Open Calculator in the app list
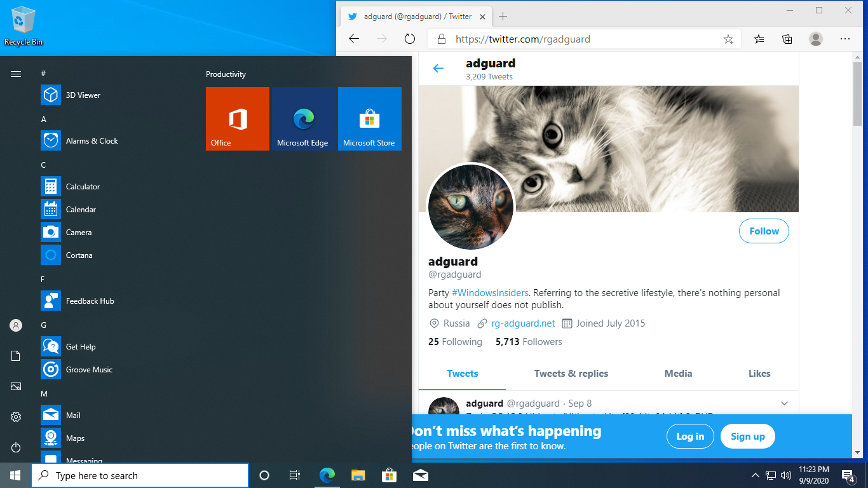868x488 pixels. click(114, 187)
